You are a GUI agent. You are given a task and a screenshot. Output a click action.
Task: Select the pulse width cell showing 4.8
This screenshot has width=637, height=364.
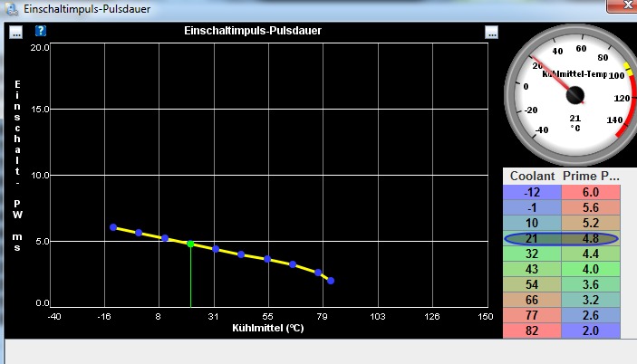pyautogui.click(x=592, y=239)
